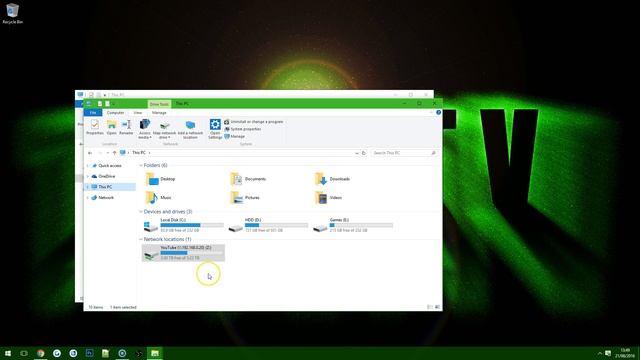The width and height of the screenshot is (640, 360).
Task: Select the Music folder
Action: pyautogui.click(x=158, y=198)
